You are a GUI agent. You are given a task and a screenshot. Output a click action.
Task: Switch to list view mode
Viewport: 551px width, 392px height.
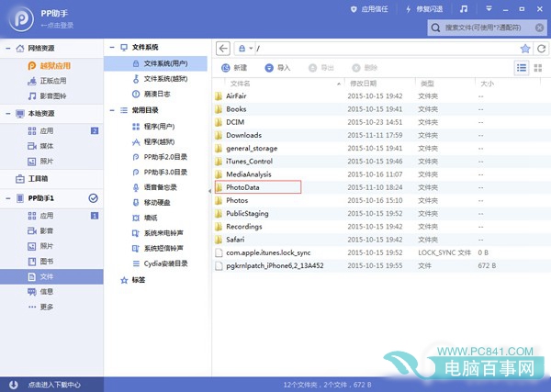click(x=522, y=68)
